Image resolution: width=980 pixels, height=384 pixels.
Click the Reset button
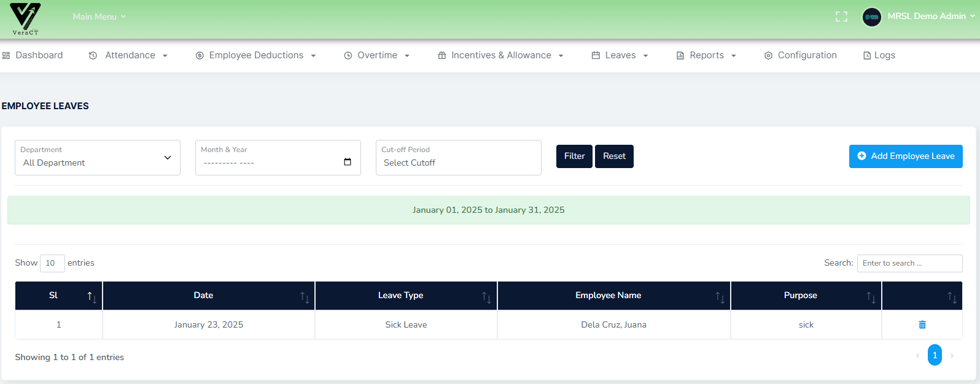[614, 156]
